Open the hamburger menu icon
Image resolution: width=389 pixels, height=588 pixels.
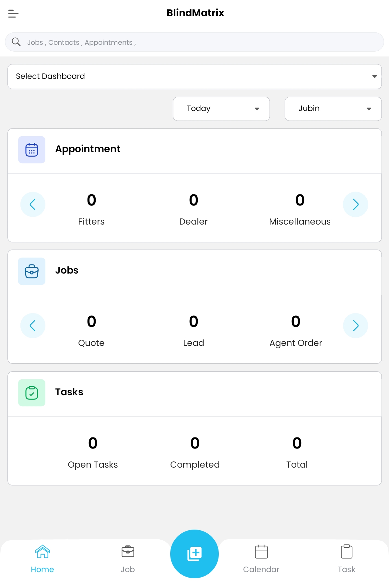[13, 14]
